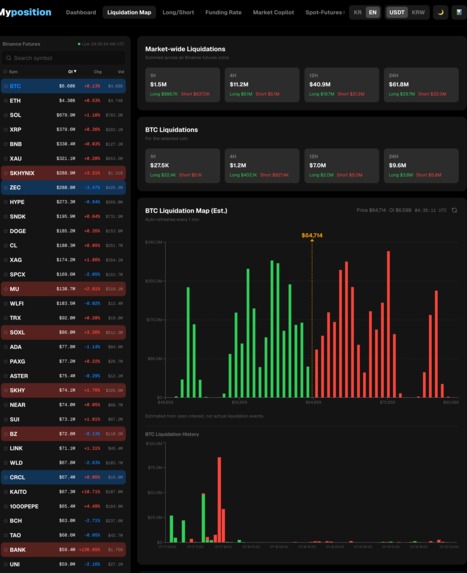Open the Liquidation Map tab

click(x=129, y=12)
